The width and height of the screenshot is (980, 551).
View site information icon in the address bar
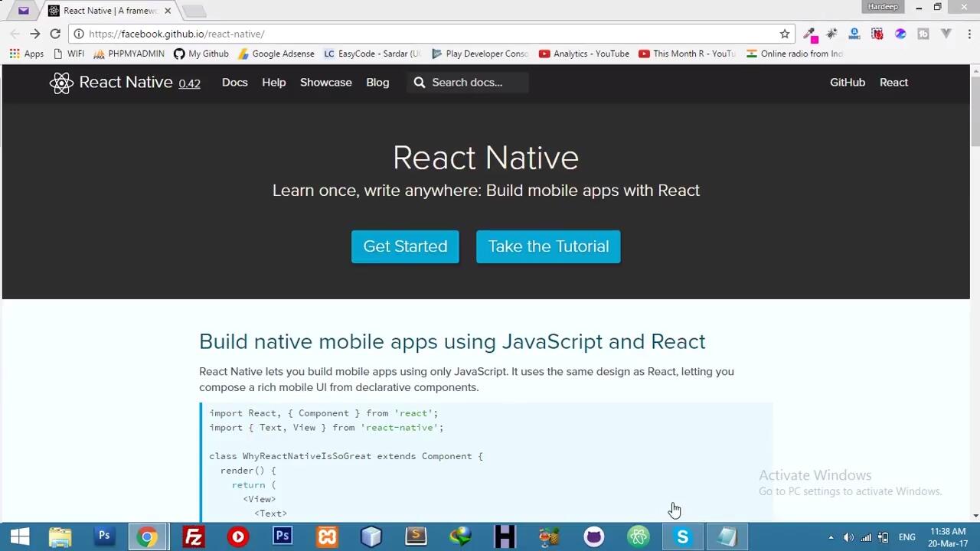(79, 34)
